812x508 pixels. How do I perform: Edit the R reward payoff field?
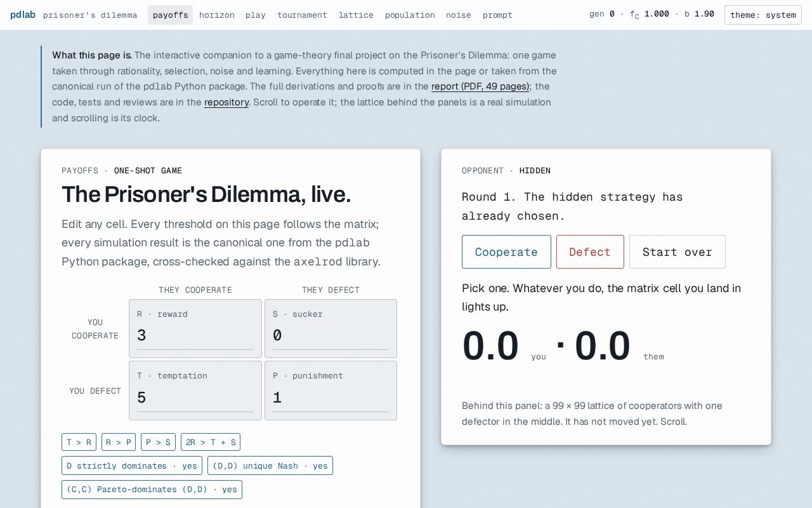tap(195, 335)
